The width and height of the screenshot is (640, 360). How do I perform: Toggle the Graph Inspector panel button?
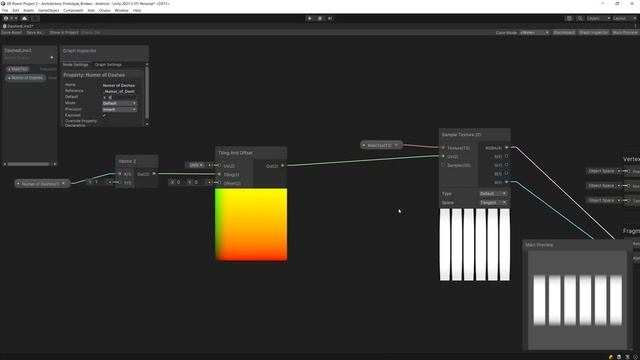pyautogui.click(x=593, y=32)
